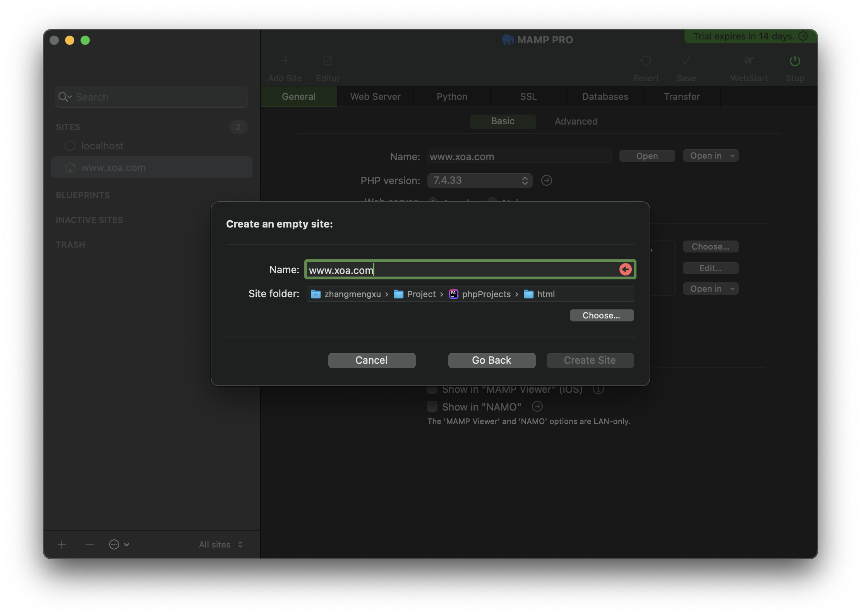861x616 pixels.
Task: Click the Add Site plus icon
Action: click(285, 61)
